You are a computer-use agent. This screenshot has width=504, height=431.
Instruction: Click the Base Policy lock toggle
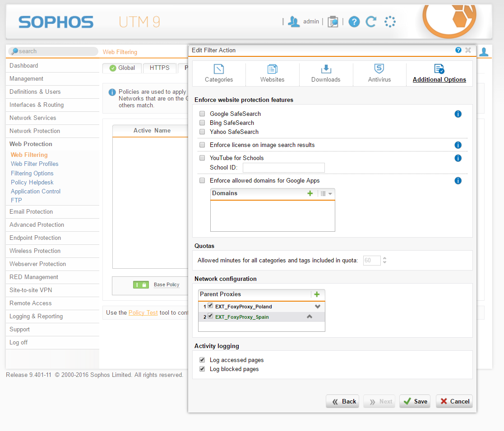click(x=141, y=284)
